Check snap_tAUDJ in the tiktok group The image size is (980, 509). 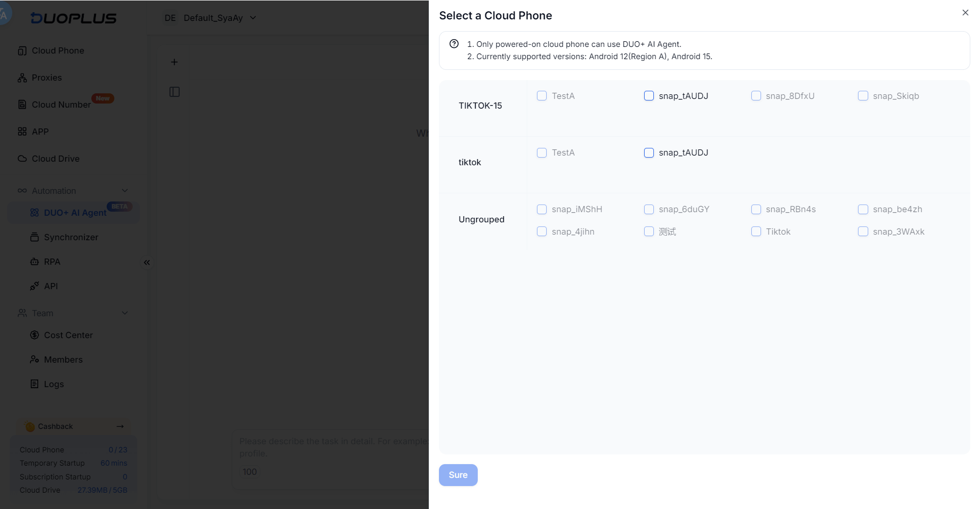pyautogui.click(x=649, y=152)
